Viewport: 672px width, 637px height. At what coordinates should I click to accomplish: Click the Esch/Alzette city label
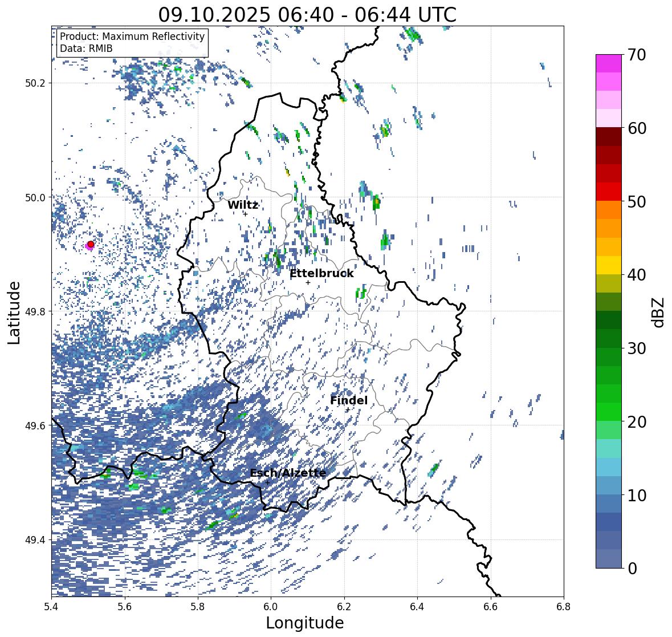coord(288,473)
